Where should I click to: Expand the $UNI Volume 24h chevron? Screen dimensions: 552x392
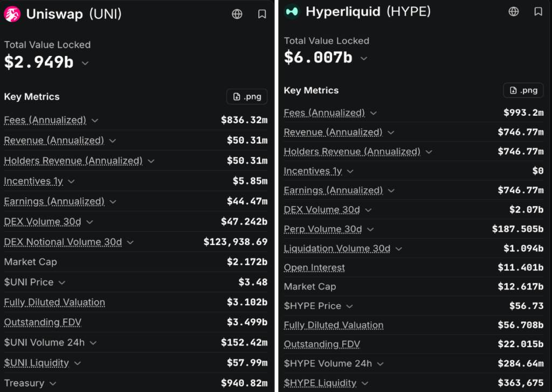(x=93, y=343)
